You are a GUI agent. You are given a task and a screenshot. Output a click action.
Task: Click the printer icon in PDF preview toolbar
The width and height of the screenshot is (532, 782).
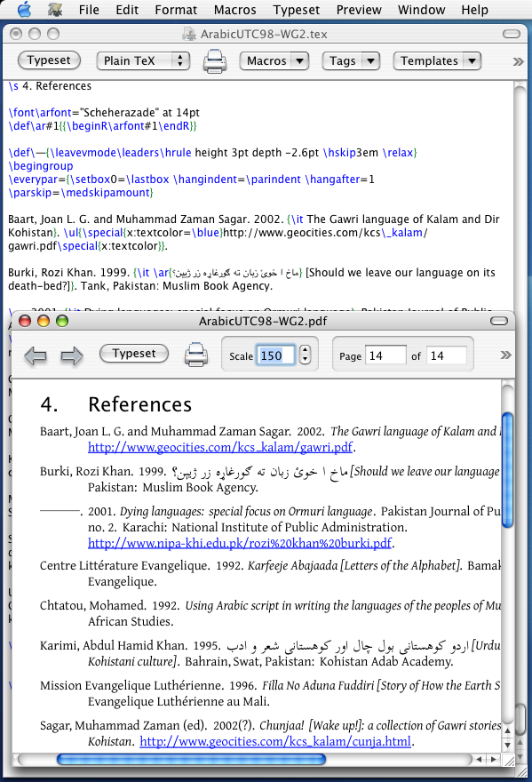point(196,355)
